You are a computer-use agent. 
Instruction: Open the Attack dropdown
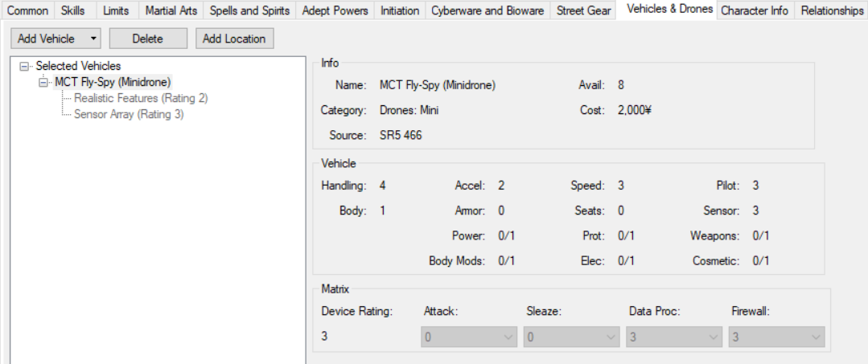point(468,337)
